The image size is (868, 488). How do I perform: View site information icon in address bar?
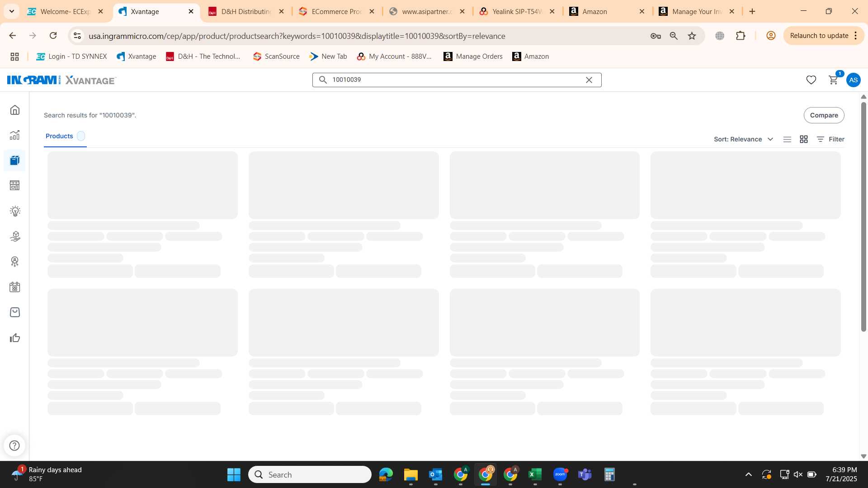pyautogui.click(x=77, y=36)
